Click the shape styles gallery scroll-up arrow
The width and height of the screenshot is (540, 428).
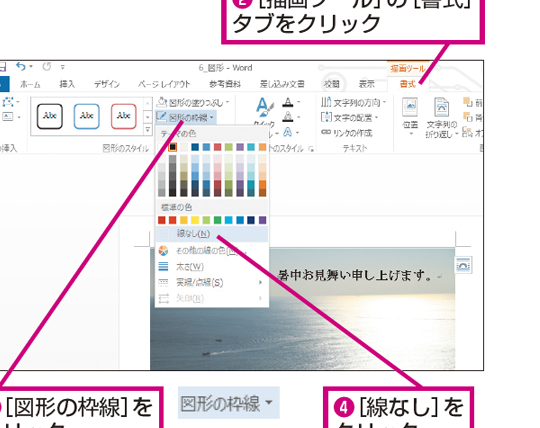pyautogui.click(x=147, y=104)
